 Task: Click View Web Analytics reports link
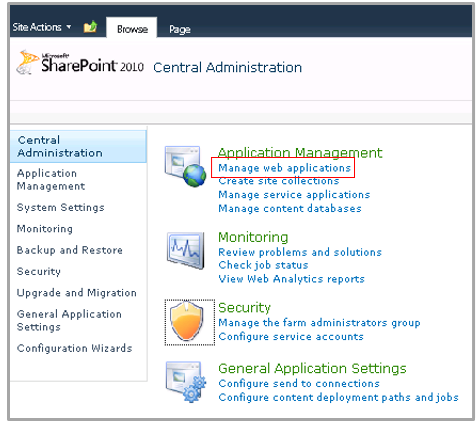291,279
